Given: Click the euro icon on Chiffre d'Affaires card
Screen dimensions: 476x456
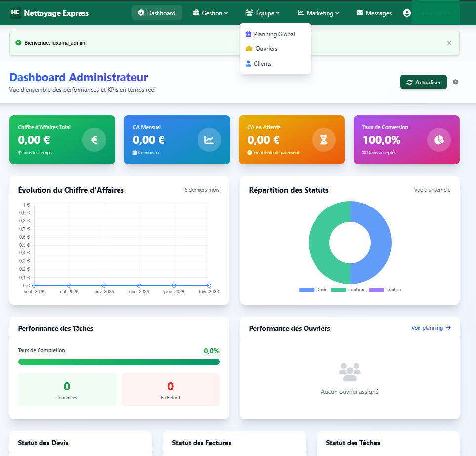Looking at the screenshot, I should tap(94, 140).
